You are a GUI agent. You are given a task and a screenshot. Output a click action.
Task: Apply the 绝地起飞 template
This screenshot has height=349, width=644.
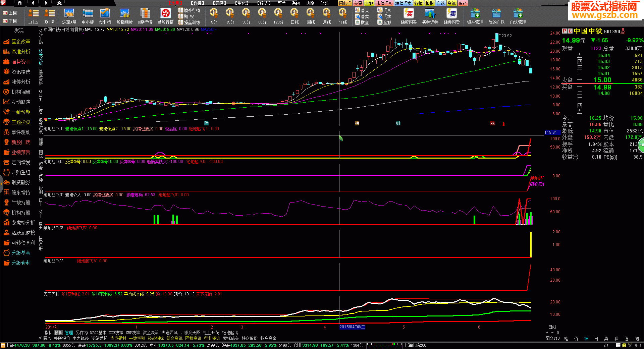230,333
